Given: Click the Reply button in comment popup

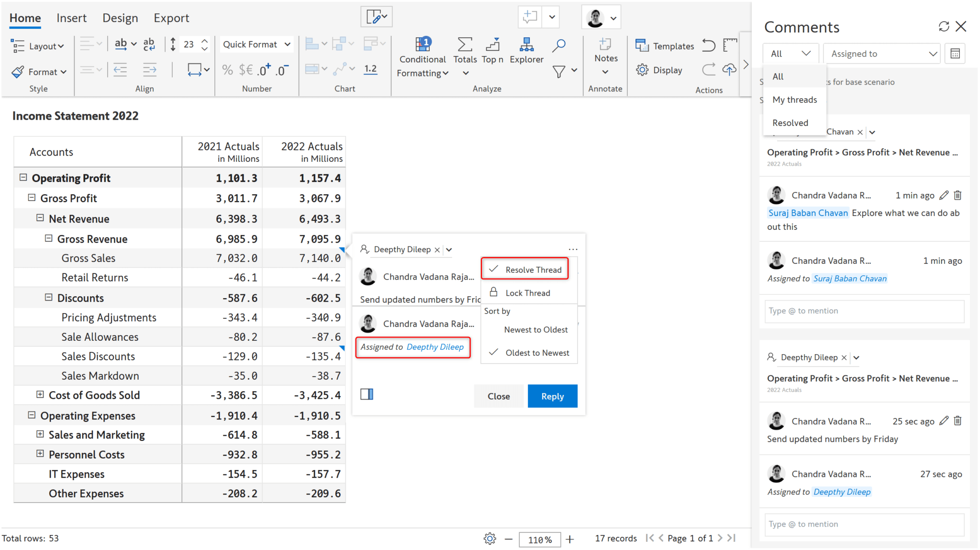Looking at the screenshot, I should tap(552, 396).
